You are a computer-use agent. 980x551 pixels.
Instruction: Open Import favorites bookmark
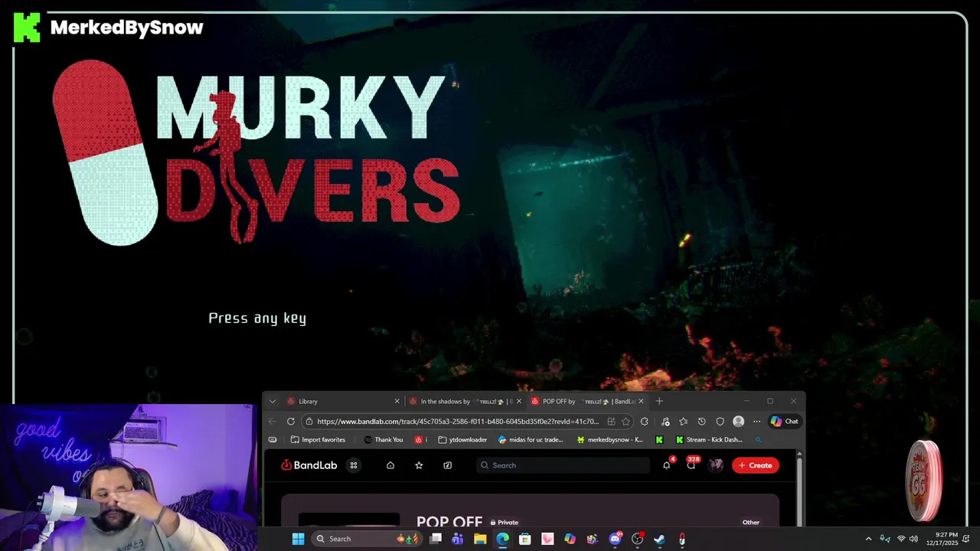(x=318, y=440)
